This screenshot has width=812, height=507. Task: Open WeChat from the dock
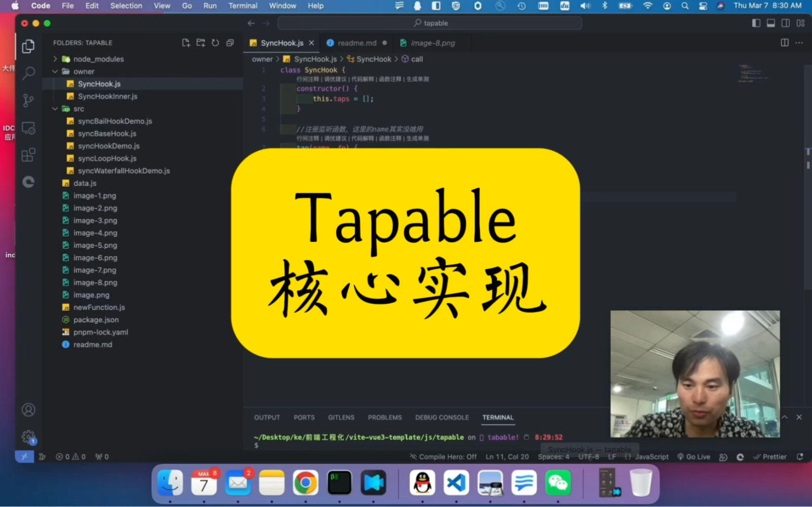point(558,482)
